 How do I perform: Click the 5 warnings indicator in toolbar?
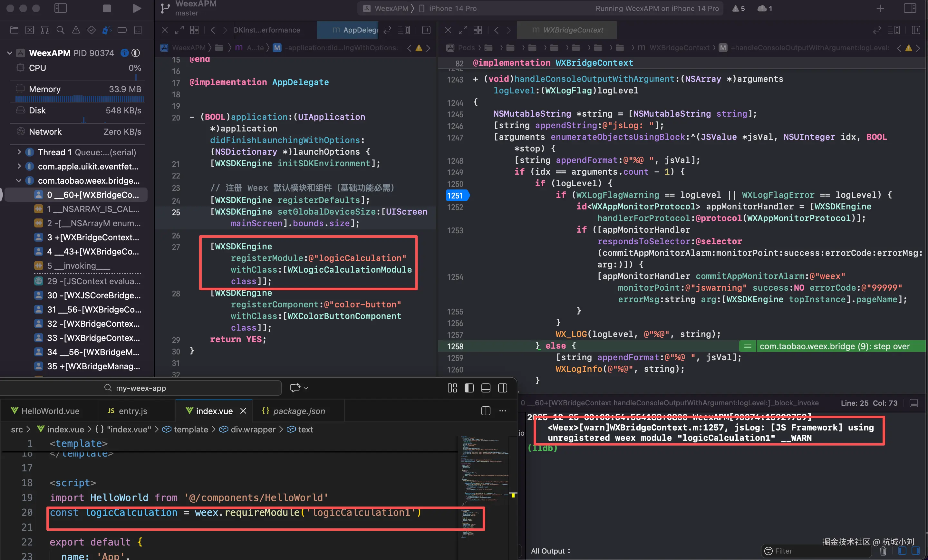(739, 8)
